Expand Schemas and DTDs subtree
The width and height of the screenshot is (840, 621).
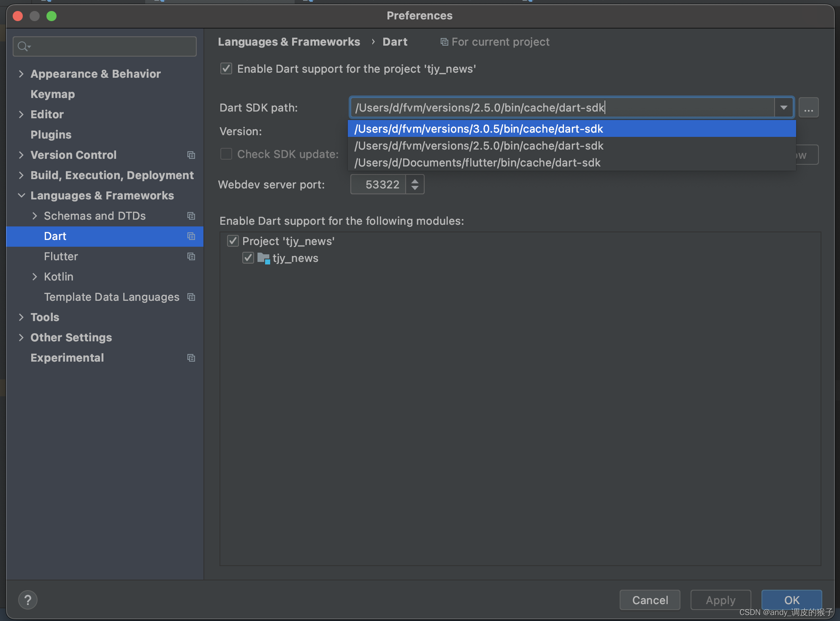tap(35, 216)
